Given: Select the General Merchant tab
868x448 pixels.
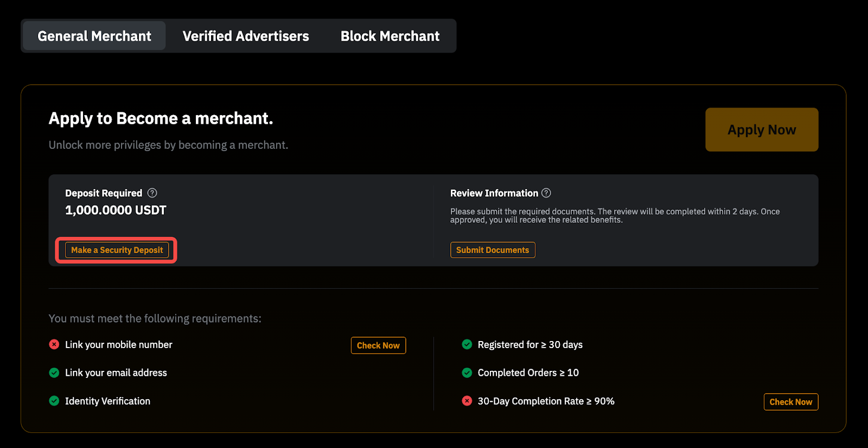Looking at the screenshot, I should 94,36.
